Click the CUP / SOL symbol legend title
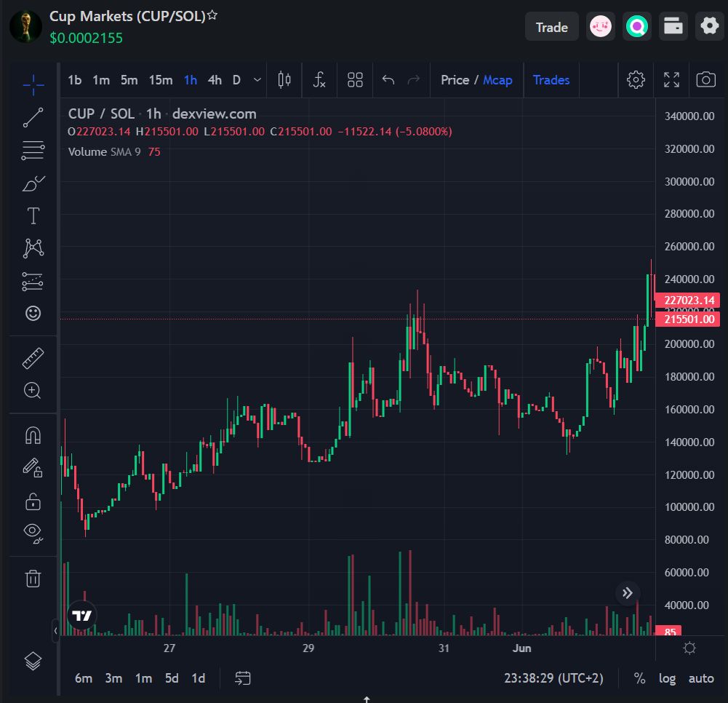The height and width of the screenshot is (703, 728). coord(101,114)
